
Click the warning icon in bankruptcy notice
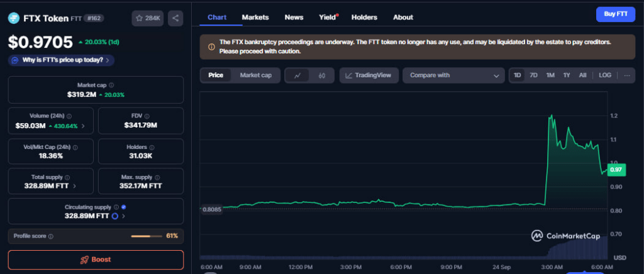tap(211, 47)
